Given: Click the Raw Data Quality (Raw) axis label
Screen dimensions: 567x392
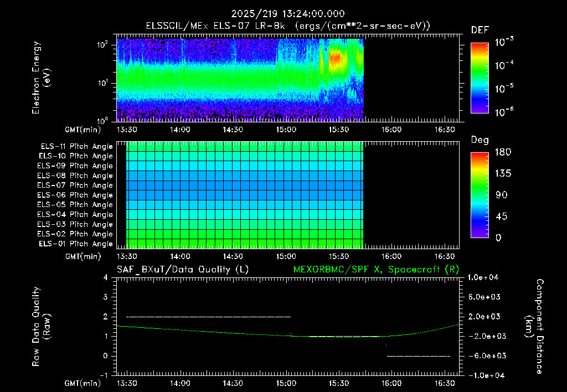Looking at the screenshot, I should tap(41, 327).
